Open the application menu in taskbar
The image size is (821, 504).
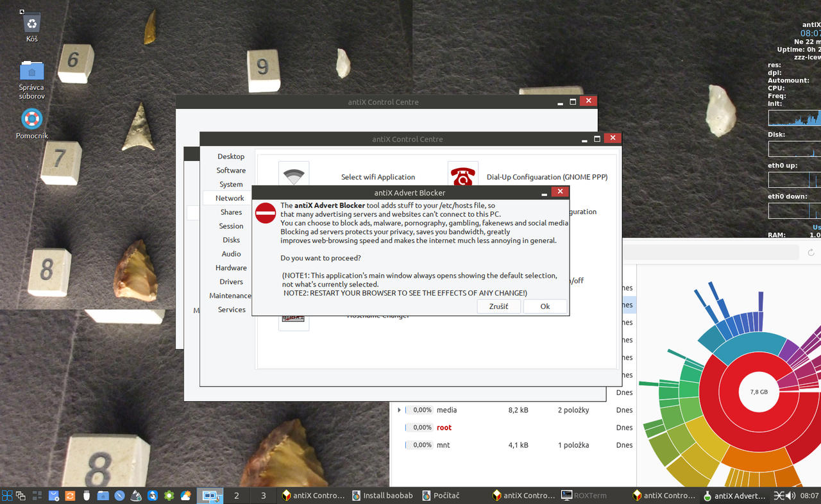[7, 496]
